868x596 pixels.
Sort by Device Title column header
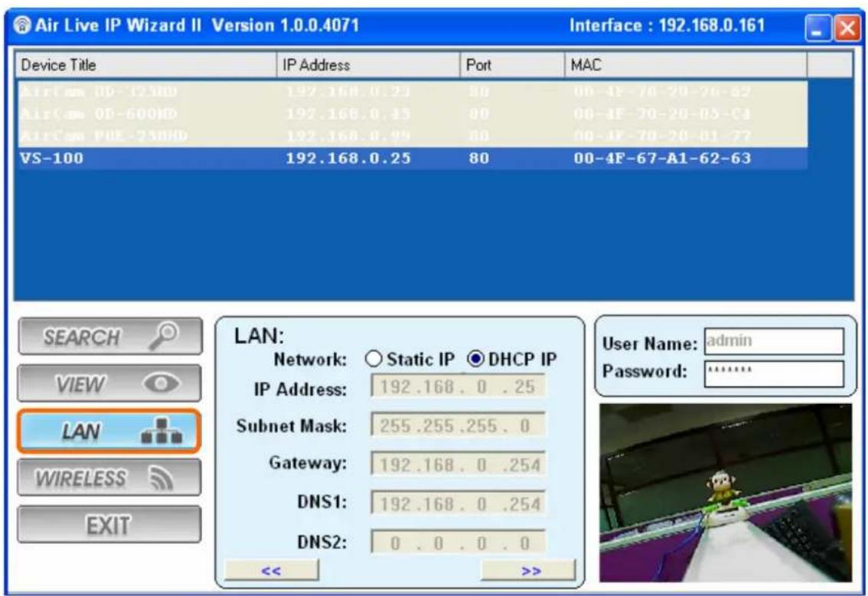tap(145, 65)
